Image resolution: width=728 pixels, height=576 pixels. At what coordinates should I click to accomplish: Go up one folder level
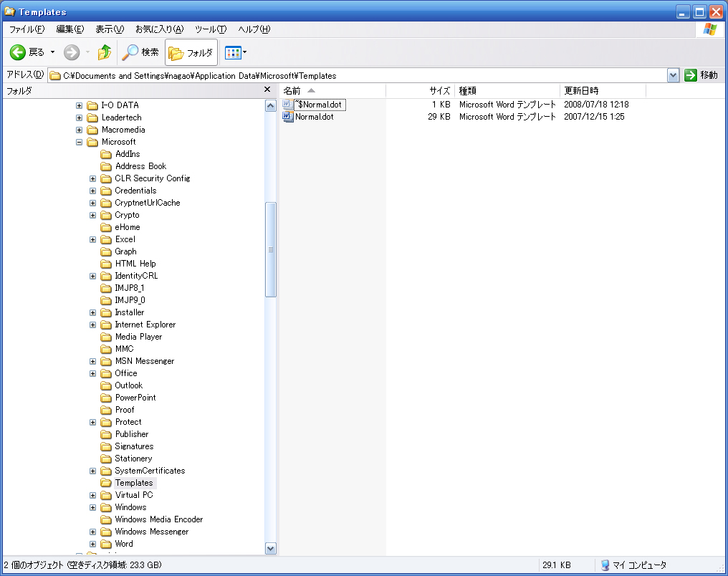tap(105, 52)
